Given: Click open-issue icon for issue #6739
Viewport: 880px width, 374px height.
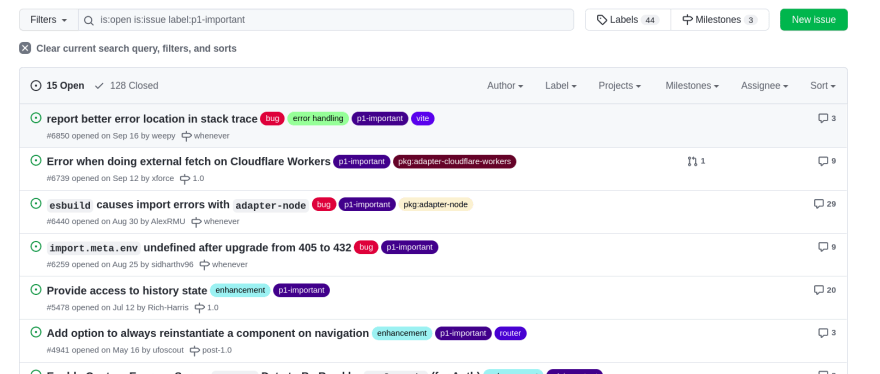Looking at the screenshot, I should (x=36, y=161).
